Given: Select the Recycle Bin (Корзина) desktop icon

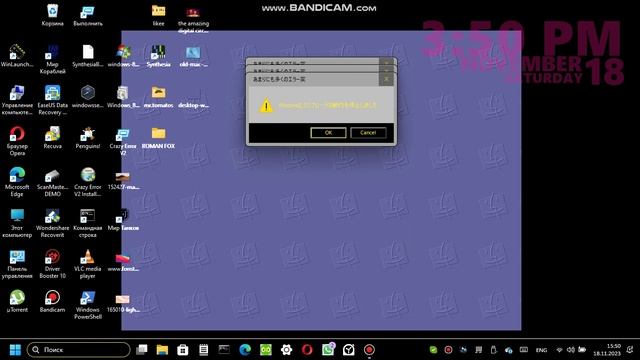Looking at the screenshot, I should (52, 16).
